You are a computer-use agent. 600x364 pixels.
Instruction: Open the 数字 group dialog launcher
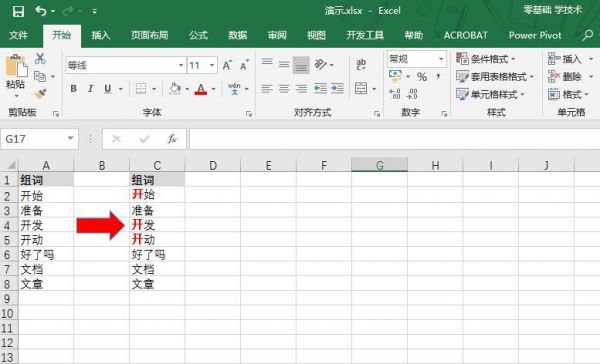[444, 113]
